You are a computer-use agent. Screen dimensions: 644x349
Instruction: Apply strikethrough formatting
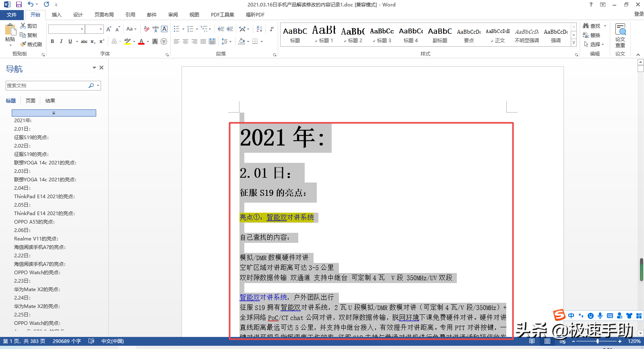tap(84, 41)
